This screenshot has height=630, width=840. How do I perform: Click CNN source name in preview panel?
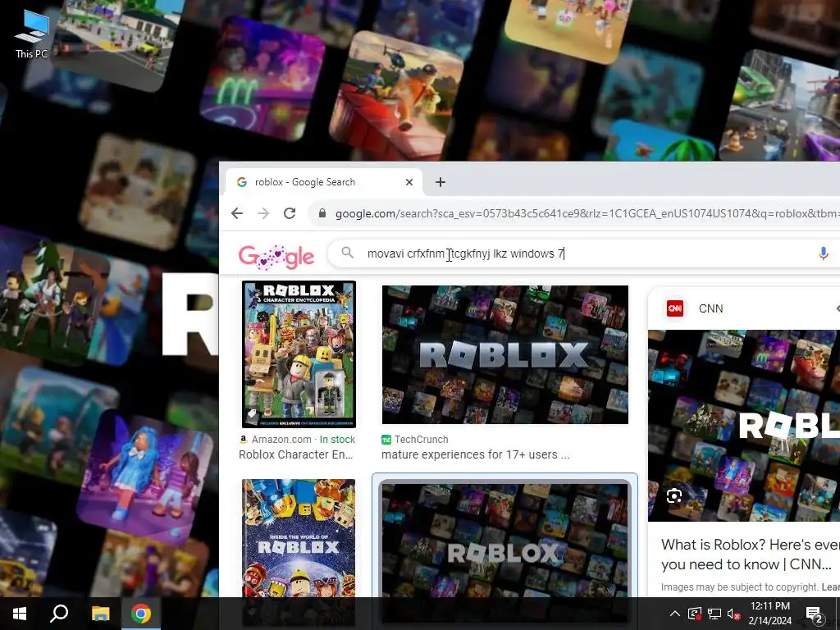coord(711,308)
